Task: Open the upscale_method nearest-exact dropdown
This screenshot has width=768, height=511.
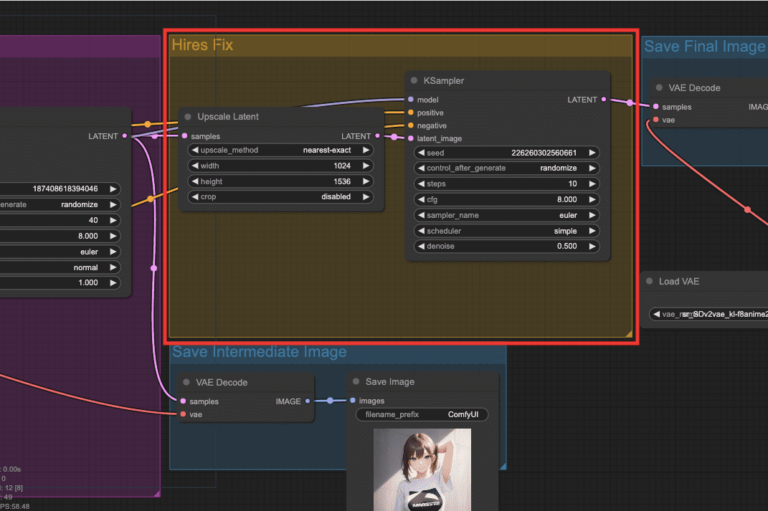Action: [281, 150]
